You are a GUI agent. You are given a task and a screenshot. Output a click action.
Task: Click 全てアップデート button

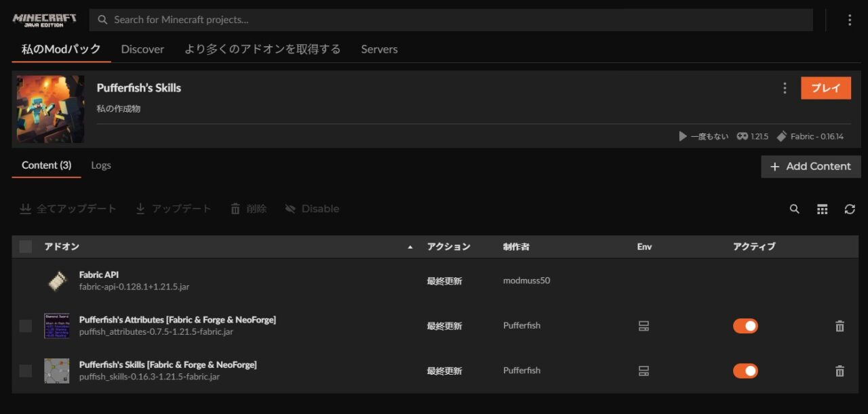(x=68, y=209)
